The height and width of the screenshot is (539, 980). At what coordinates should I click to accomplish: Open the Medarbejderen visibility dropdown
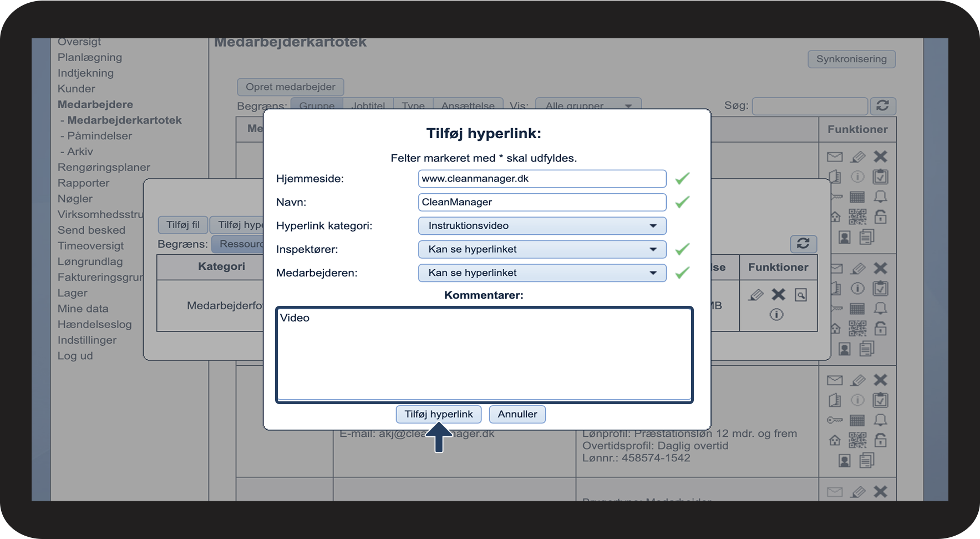click(542, 273)
